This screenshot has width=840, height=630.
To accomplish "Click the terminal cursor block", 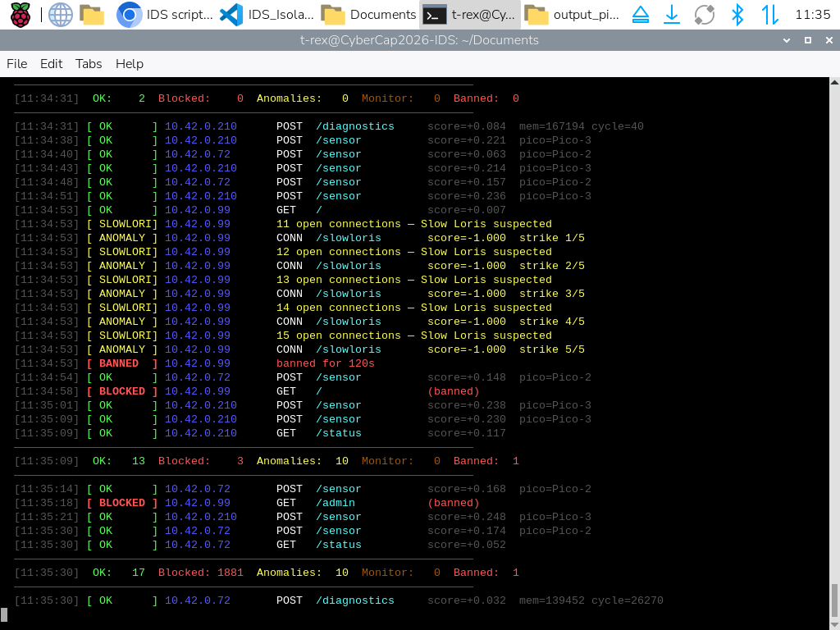I will pyautogui.click(x=4, y=614).
